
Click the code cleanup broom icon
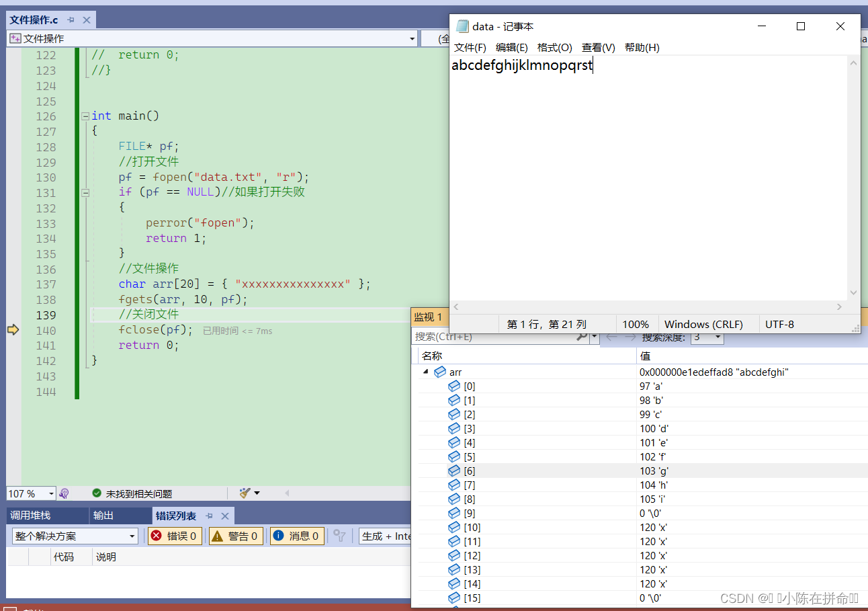coord(245,493)
